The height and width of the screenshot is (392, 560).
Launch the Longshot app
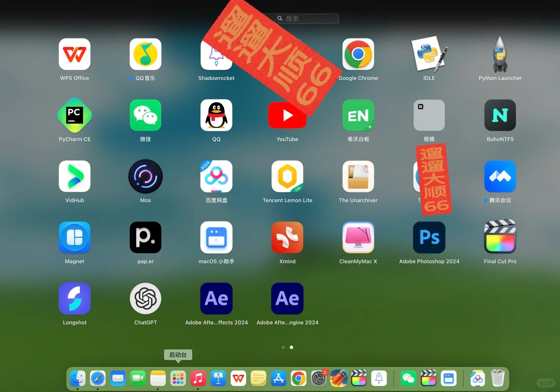point(74,298)
